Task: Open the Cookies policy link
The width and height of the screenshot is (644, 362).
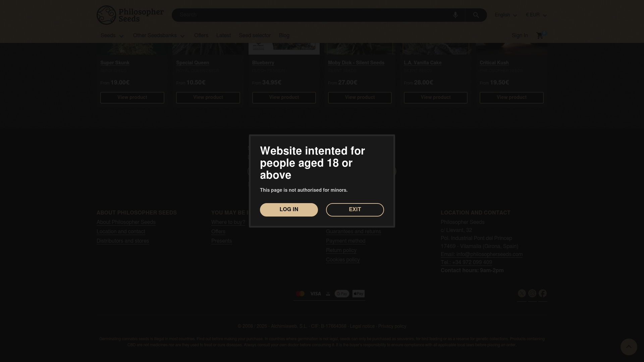Action: click(x=343, y=260)
